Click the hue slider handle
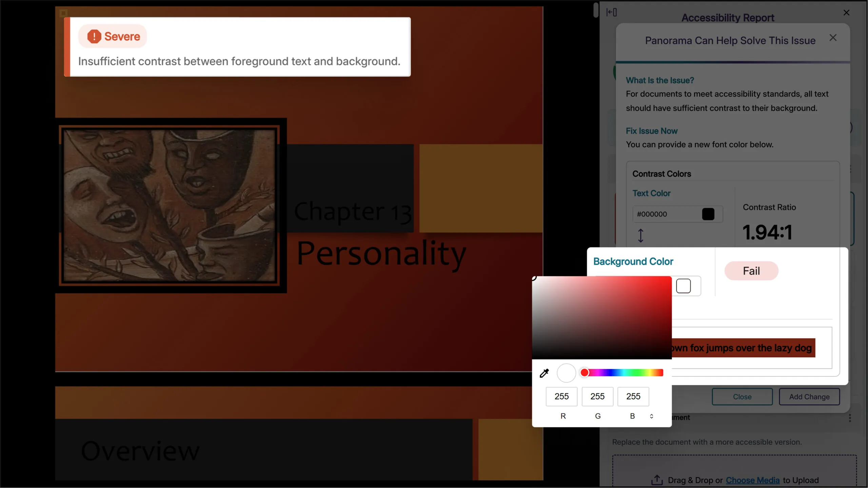This screenshot has height=488, width=868. click(585, 373)
